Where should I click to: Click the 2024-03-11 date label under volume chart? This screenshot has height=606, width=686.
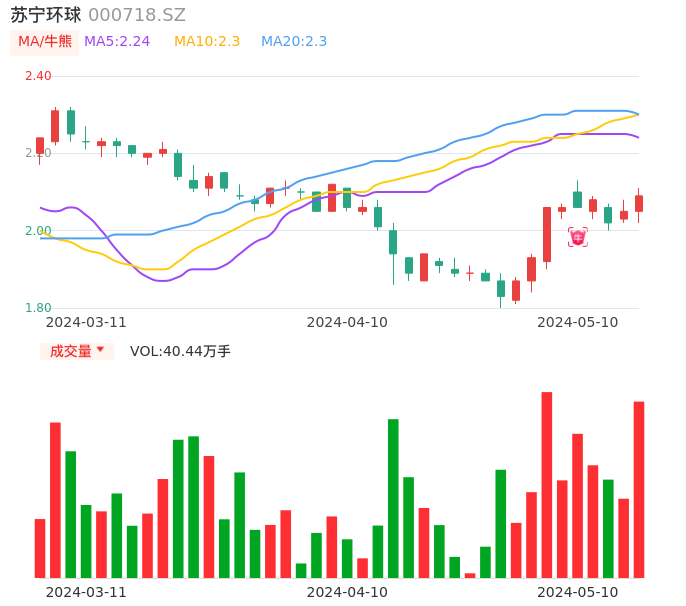(x=86, y=592)
